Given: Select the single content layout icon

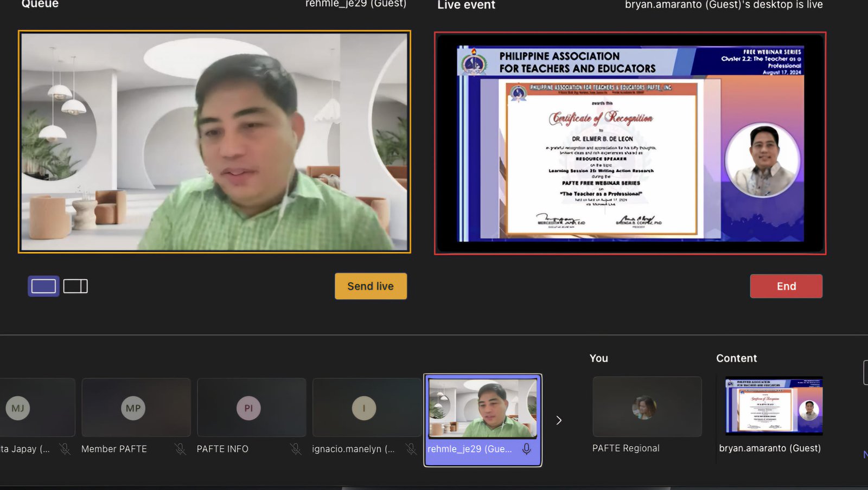Looking at the screenshot, I should pyautogui.click(x=43, y=286).
